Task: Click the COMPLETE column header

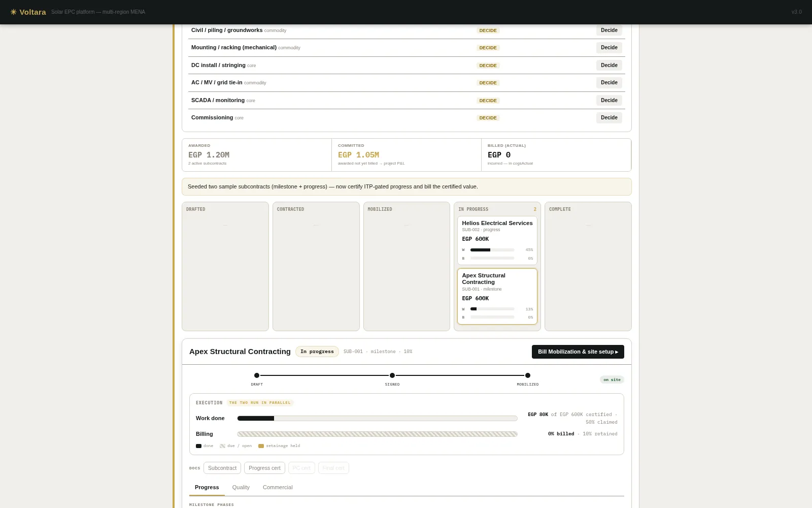Action: 560,209
